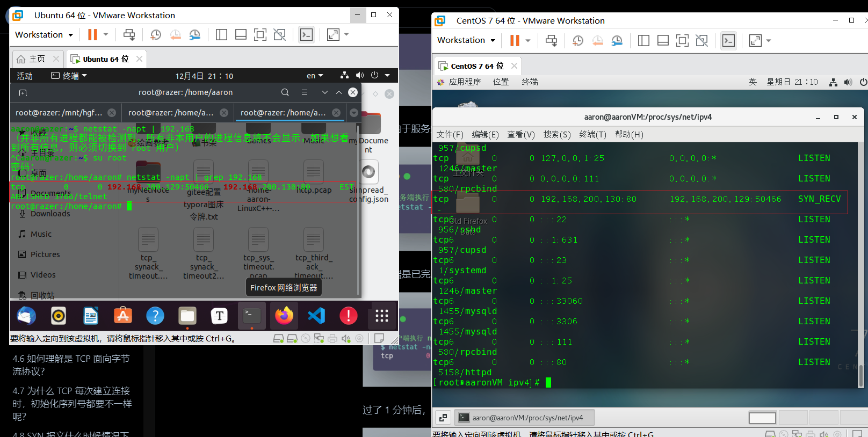Open the 应用程序 menu in CentOS

[x=460, y=82]
